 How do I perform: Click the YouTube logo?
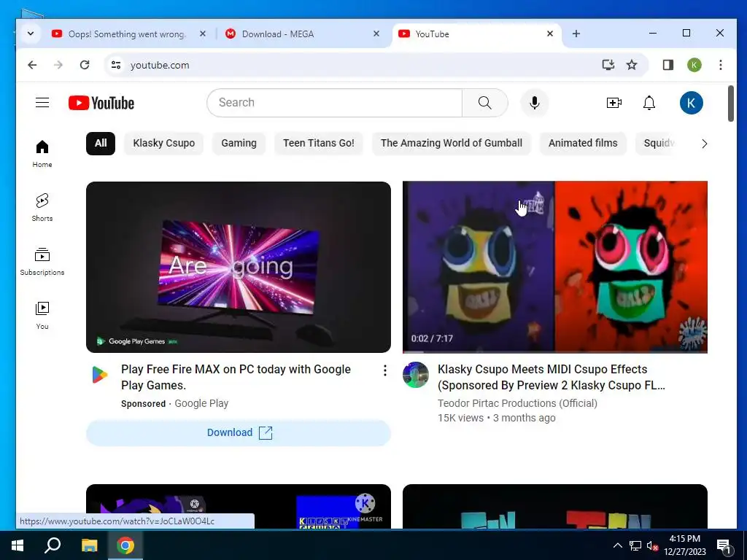[101, 103]
